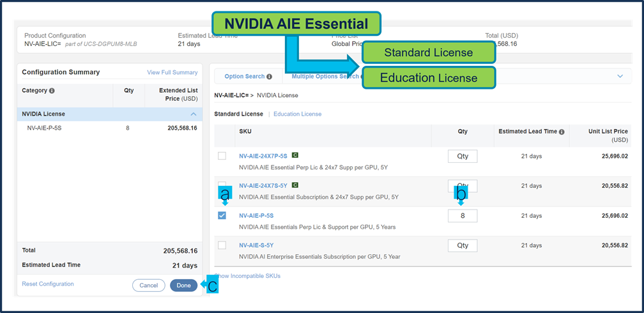Open the NV-AIE-24X7S-5Y SKU link

pyautogui.click(x=263, y=186)
